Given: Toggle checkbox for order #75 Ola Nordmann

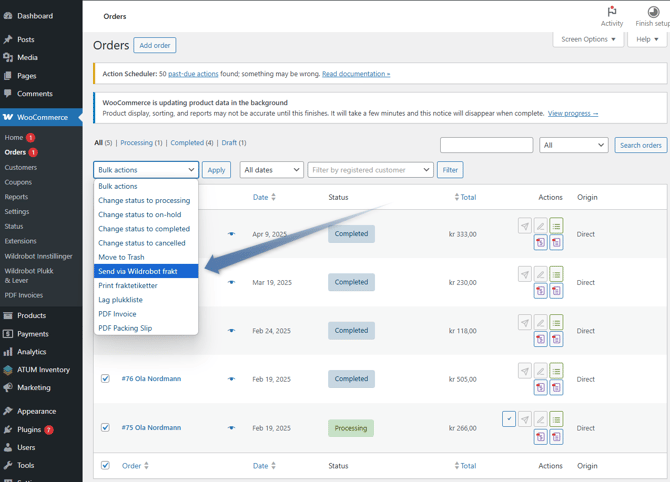Looking at the screenshot, I should (105, 427).
